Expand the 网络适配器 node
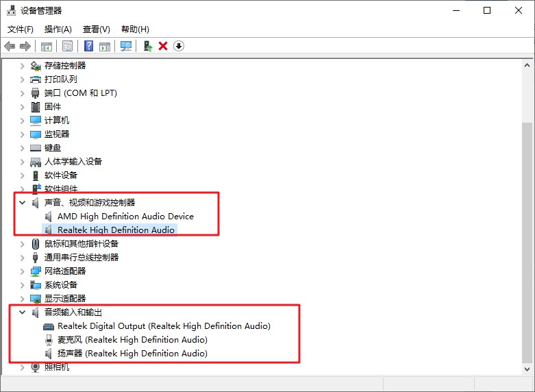 click(22, 271)
